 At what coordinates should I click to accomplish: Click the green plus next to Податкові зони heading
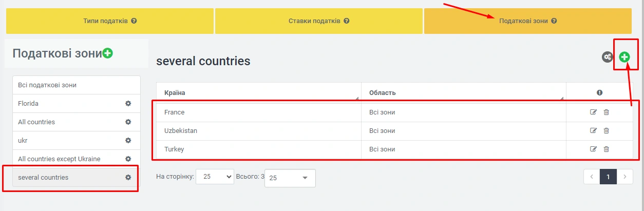pos(107,53)
